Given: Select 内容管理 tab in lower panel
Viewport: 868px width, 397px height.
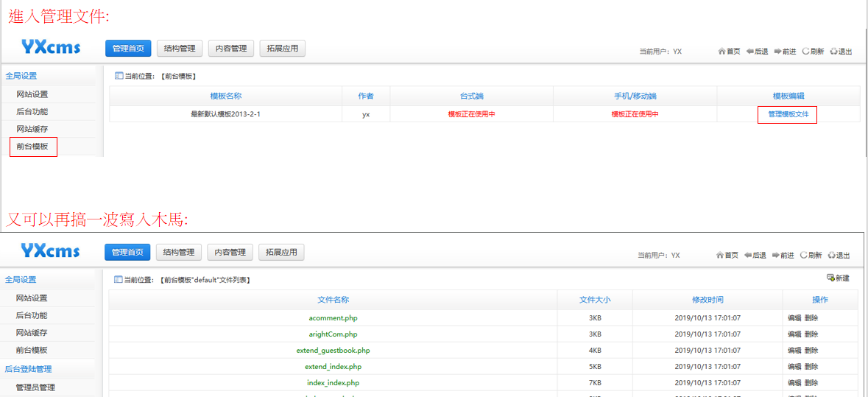Looking at the screenshot, I should point(230,252).
